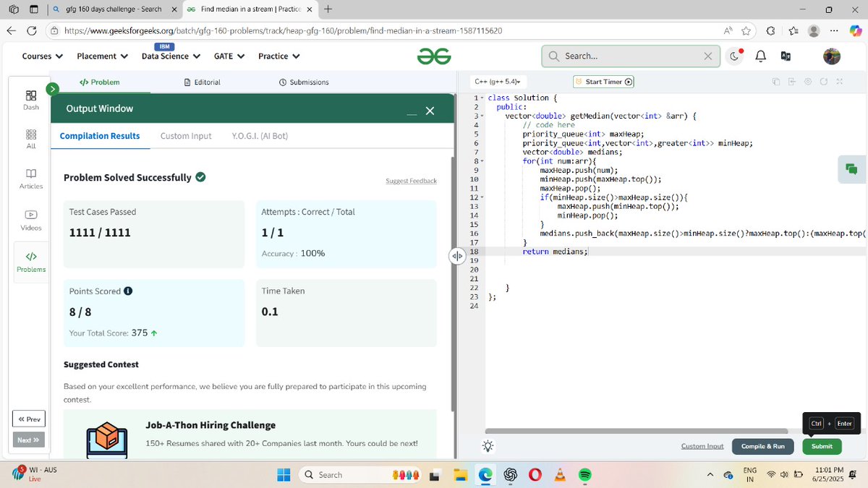Change language via C++ (g++ 5.4) dropdown

coord(499,82)
